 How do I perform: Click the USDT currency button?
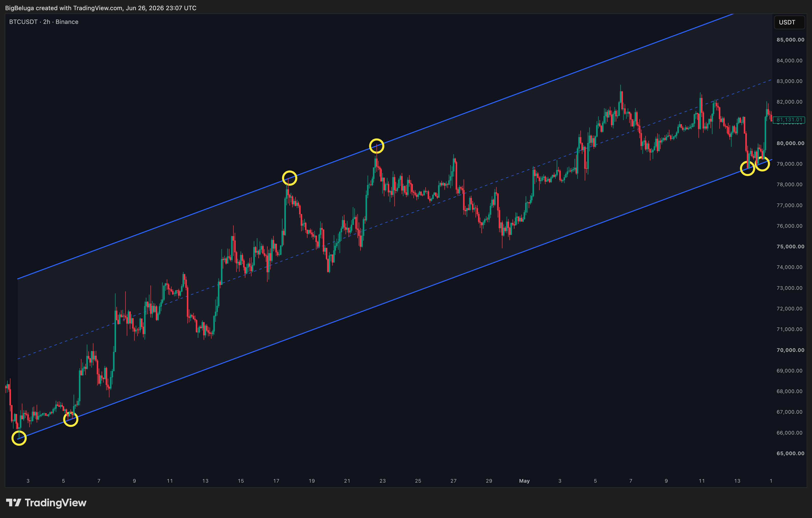point(789,22)
